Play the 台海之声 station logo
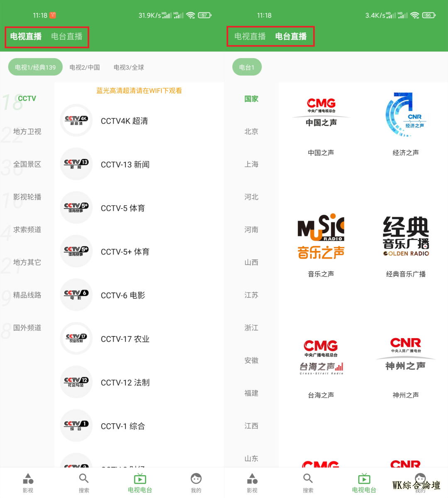This screenshot has height=498, width=448. click(321, 357)
